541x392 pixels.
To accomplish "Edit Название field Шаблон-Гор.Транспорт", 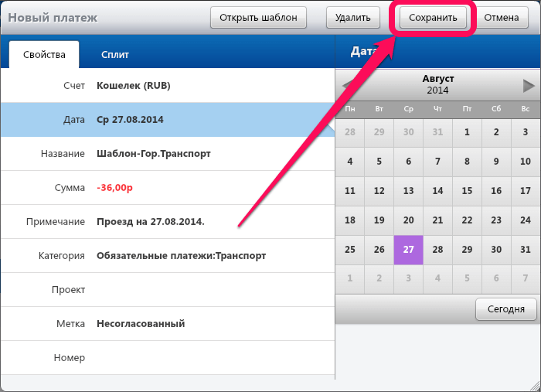I will point(168,154).
